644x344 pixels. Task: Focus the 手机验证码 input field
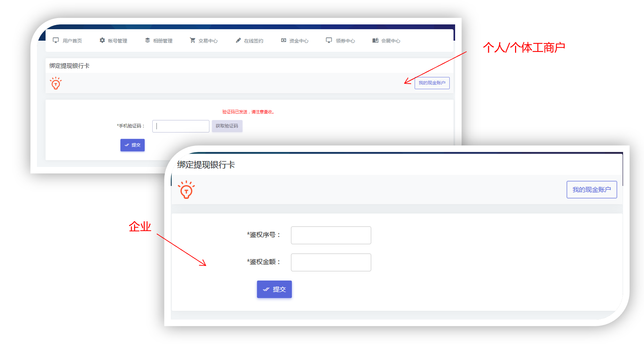(x=181, y=126)
